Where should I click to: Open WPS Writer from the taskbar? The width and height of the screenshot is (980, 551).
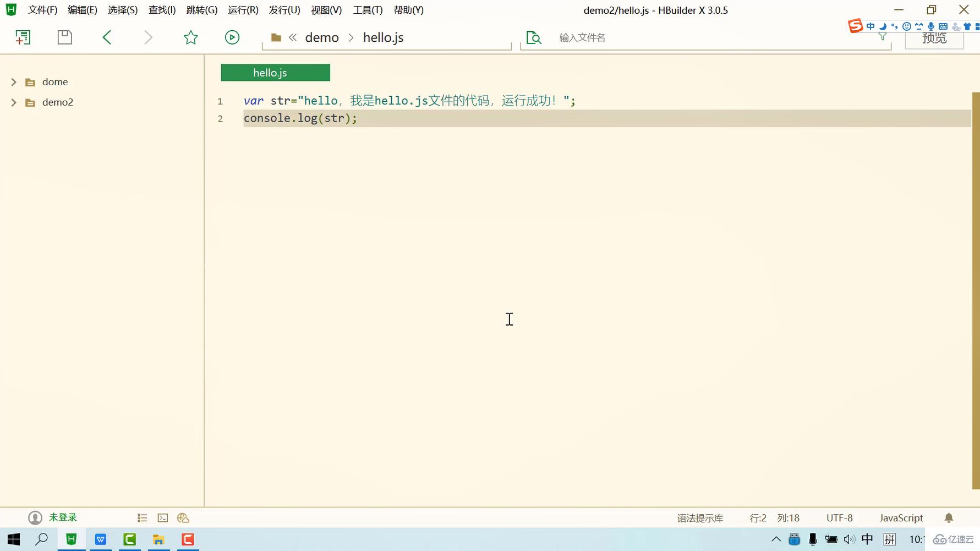101,539
